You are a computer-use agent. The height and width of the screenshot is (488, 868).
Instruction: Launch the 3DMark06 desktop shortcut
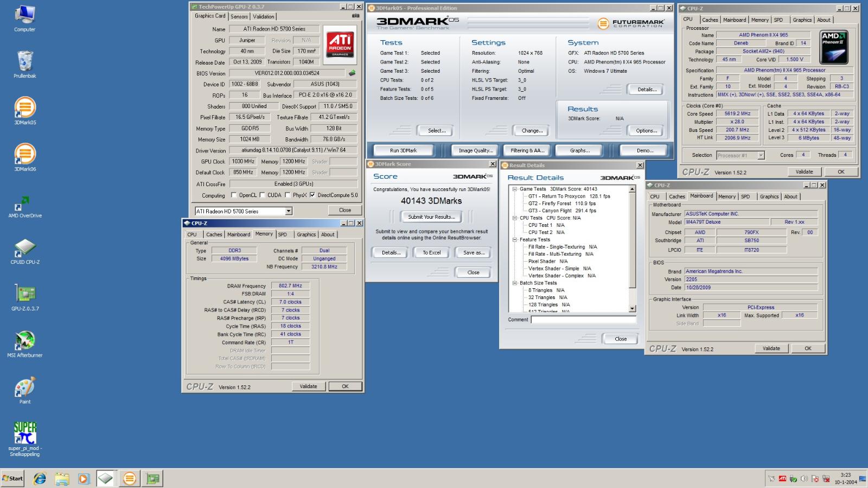(x=25, y=157)
